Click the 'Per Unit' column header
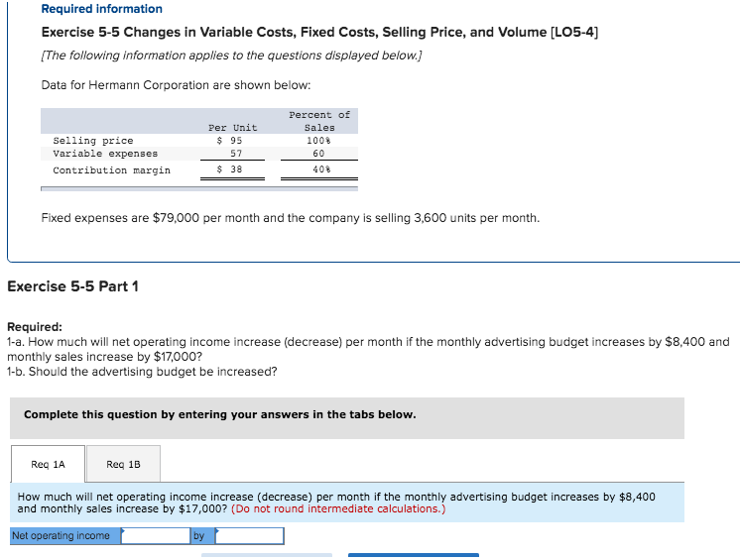 point(233,128)
